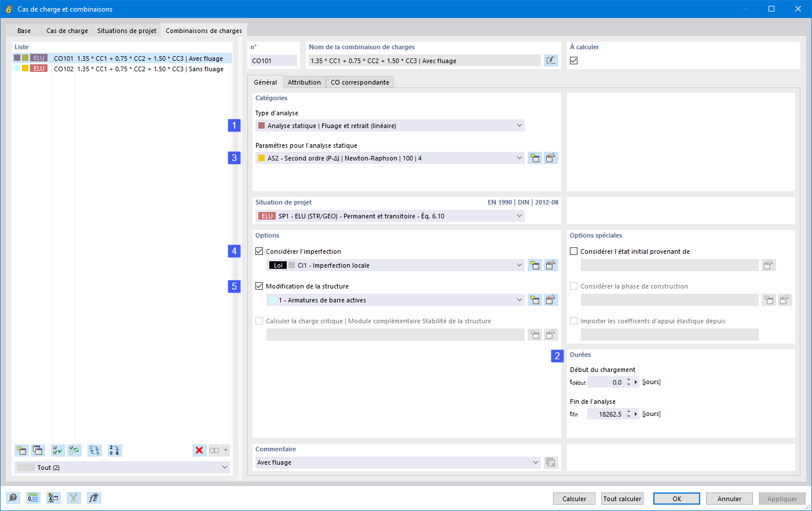Select the Général sub-tab
The image size is (812, 511).
[265, 82]
